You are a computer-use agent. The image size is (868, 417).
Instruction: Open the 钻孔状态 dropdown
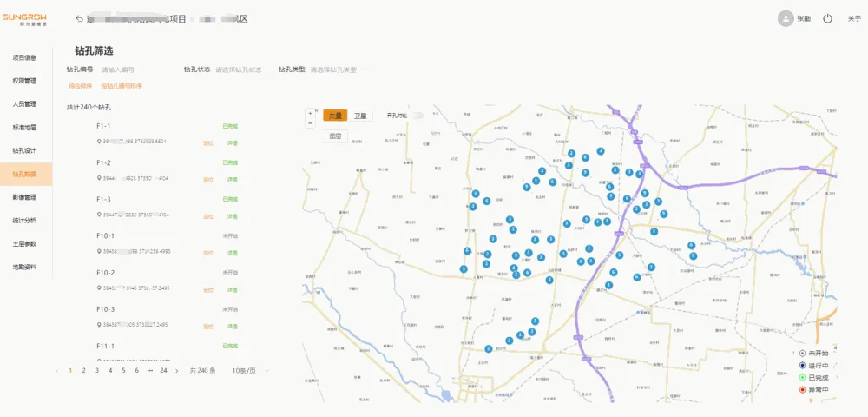click(x=244, y=70)
